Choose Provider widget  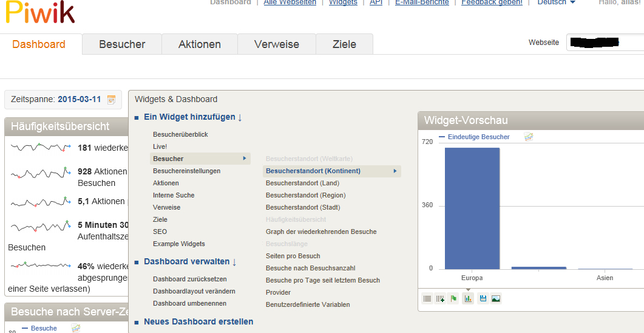click(278, 292)
